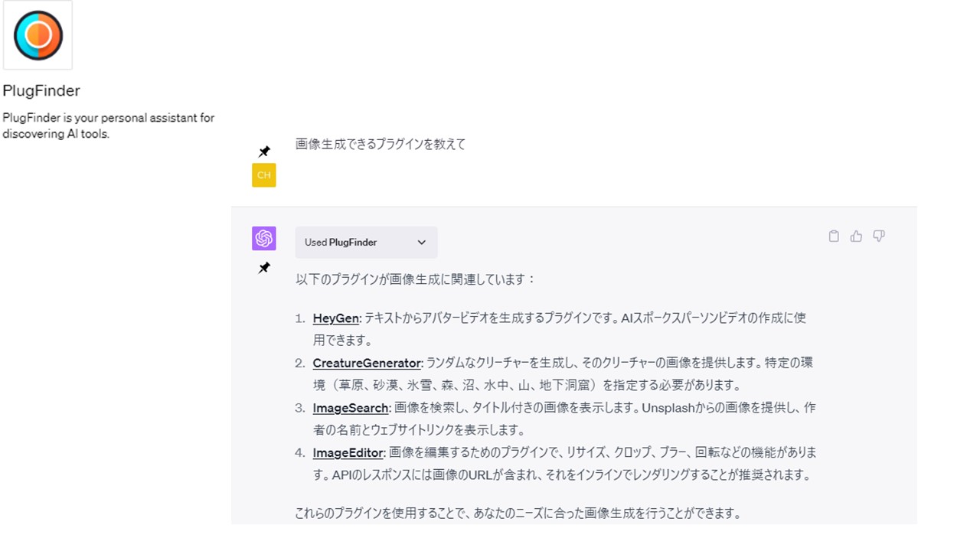Give the response a thumbs up

click(x=856, y=236)
